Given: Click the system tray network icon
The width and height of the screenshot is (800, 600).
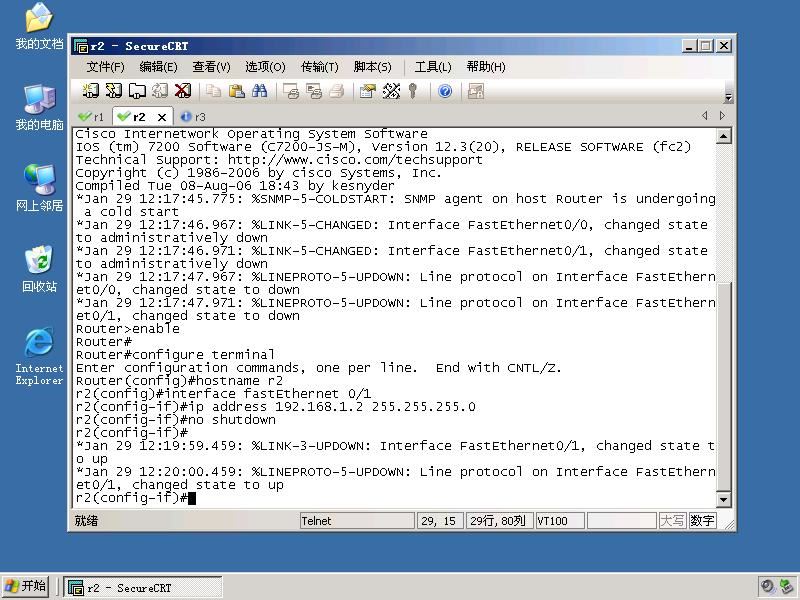Looking at the screenshot, I should (787, 587).
